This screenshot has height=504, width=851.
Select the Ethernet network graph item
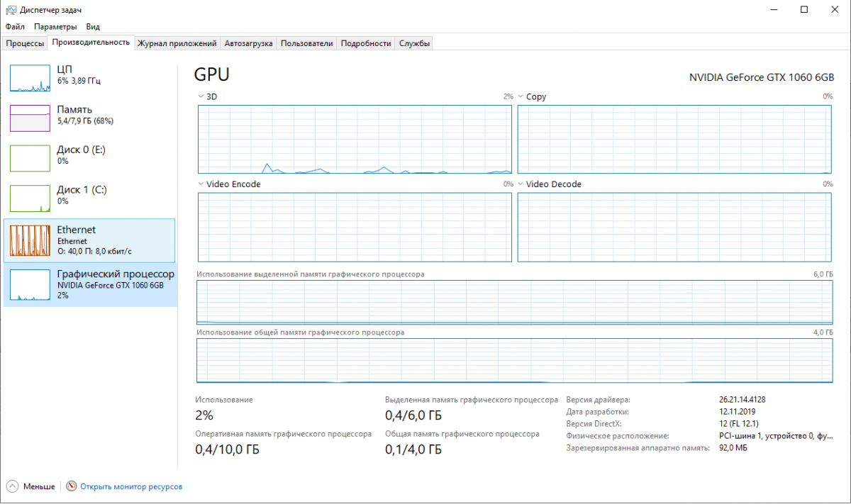pyautogui.click(x=30, y=241)
